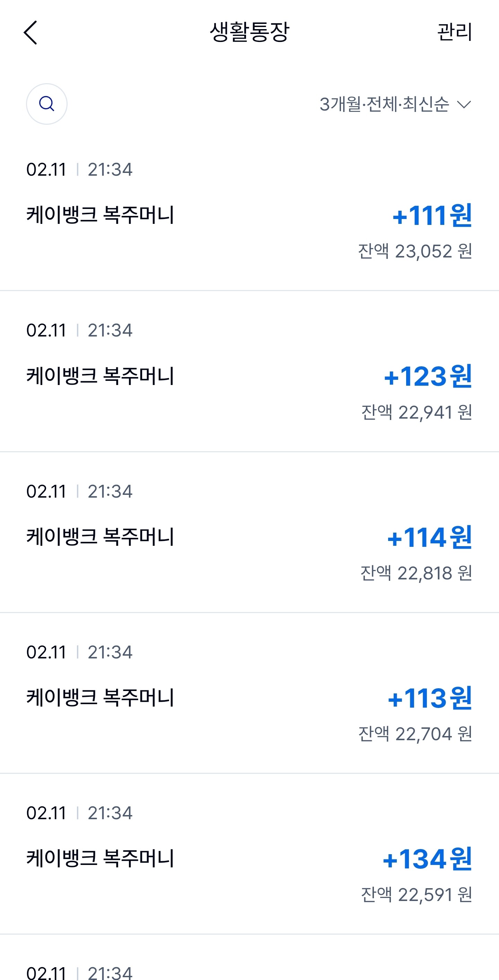Open the transaction search magnifier

(47, 104)
